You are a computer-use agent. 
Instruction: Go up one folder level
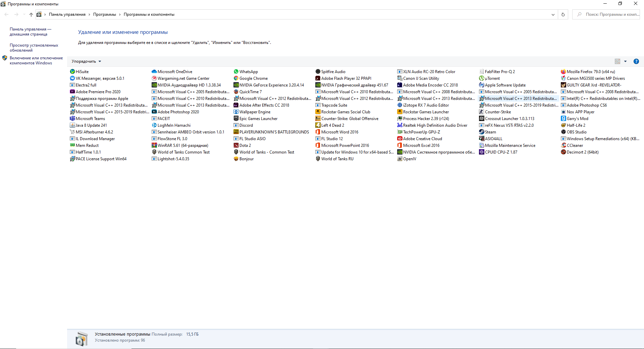31,14
